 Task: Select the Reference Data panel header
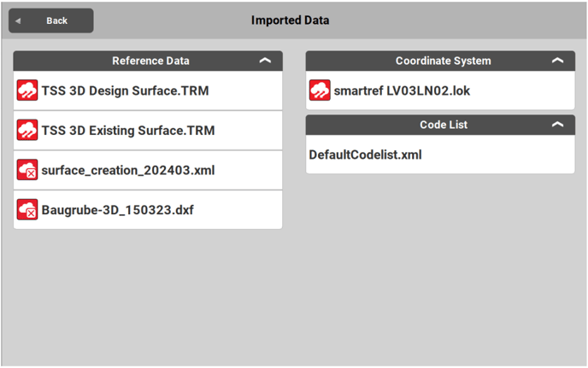point(150,61)
